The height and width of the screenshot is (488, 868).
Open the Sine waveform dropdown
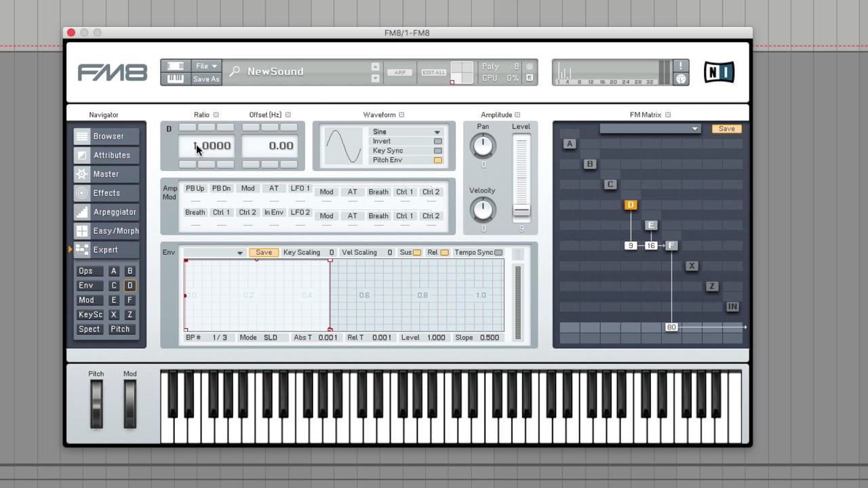pos(406,132)
